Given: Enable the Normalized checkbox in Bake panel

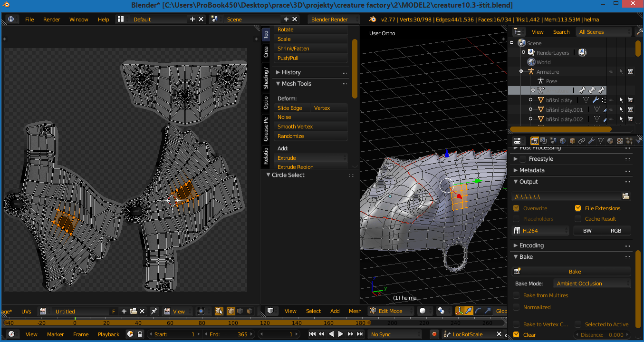Looking at the screenshot, I should coord(516,307).
